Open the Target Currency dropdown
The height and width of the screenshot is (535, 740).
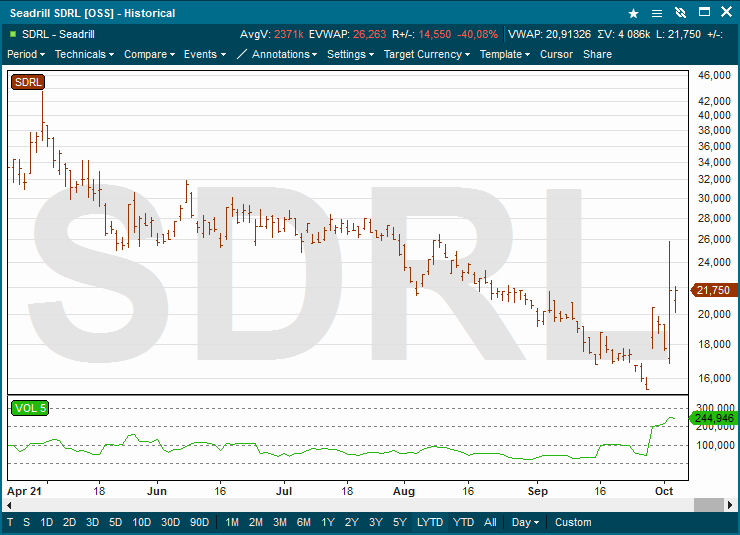coord(427,54)
